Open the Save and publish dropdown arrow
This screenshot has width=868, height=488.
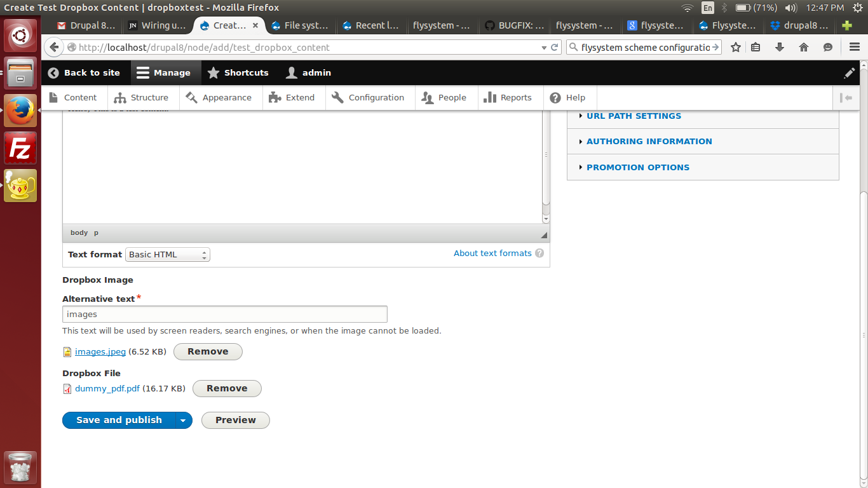(183, 420)
